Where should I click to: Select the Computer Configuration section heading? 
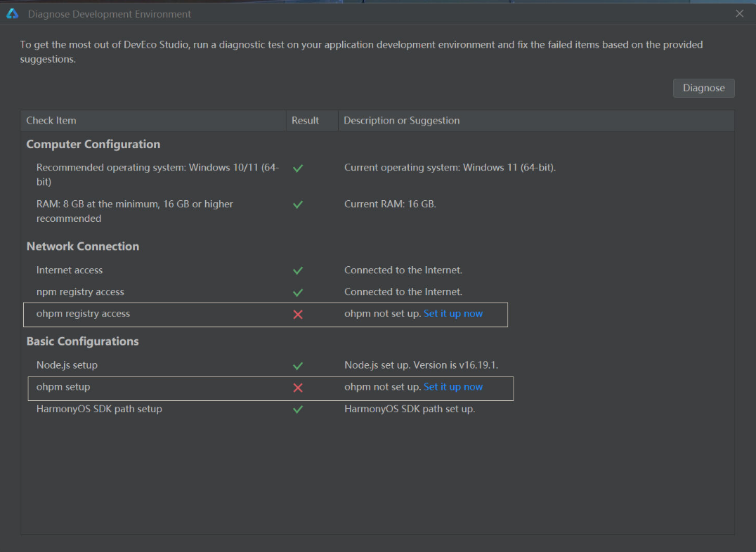pyautogui.click(x=93, y=144)
